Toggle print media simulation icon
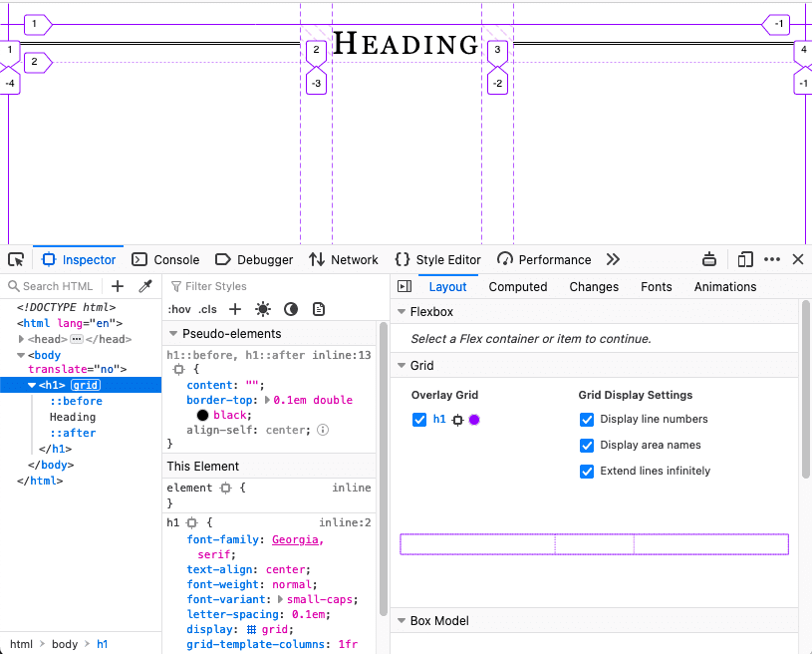This screenshot has width=812, height=654. (318, 309)
